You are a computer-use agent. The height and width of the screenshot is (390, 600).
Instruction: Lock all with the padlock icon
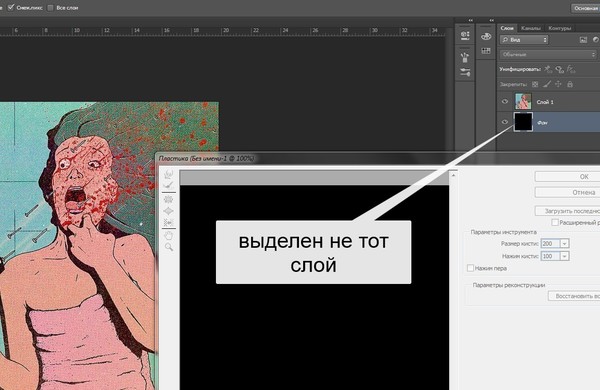(x=570, y=84)
